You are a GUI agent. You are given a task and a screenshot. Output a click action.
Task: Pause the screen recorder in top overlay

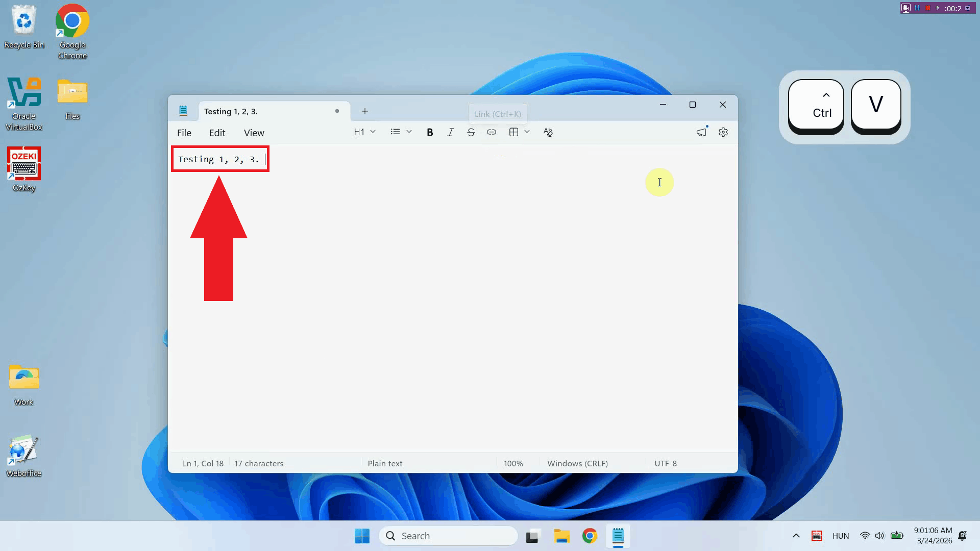[917, 8]
